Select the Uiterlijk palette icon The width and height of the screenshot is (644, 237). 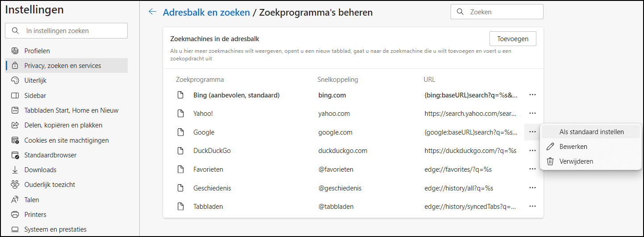[x=15, y=80]
